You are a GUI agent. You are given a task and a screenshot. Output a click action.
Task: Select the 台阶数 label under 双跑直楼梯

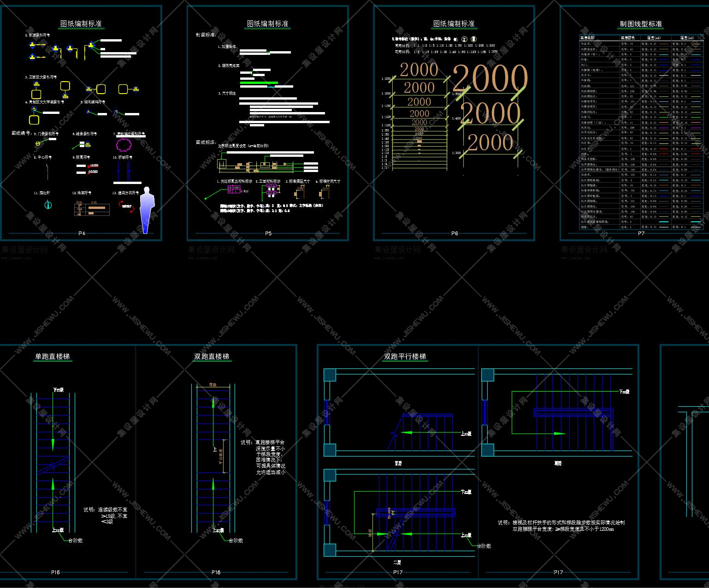tap(236, 540)
